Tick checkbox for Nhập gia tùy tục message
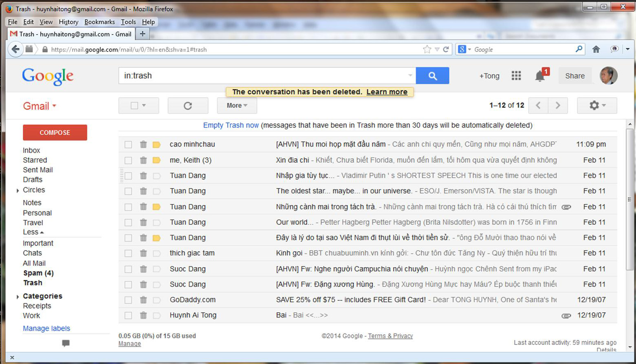The height and width of the screenshot is (364, 636). pyautogui.click(x=128, y=176)
